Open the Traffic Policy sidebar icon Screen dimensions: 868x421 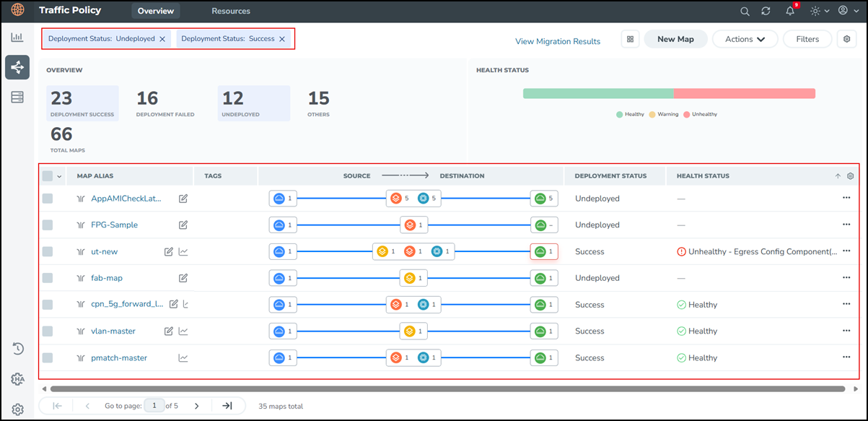[17, 67]
